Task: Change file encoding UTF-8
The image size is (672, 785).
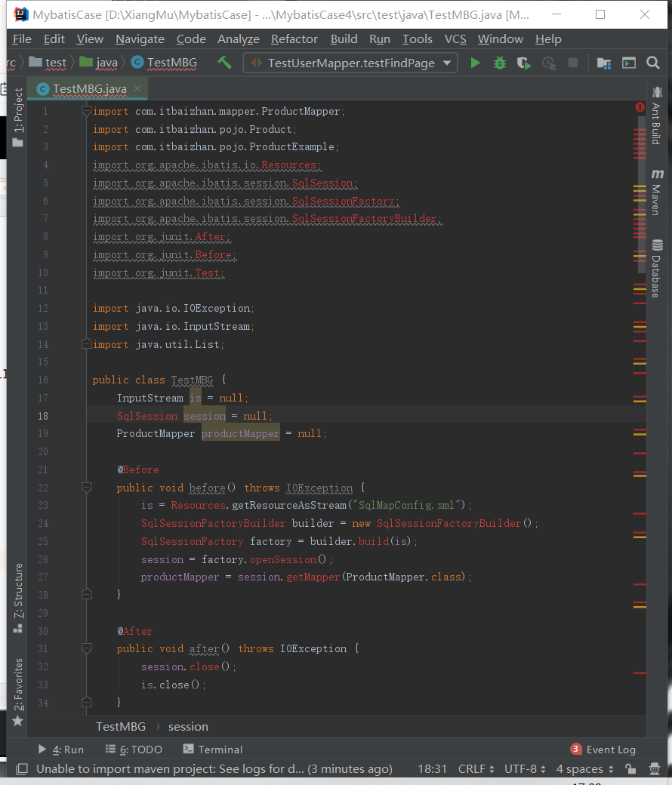Action: pos(524,768)
